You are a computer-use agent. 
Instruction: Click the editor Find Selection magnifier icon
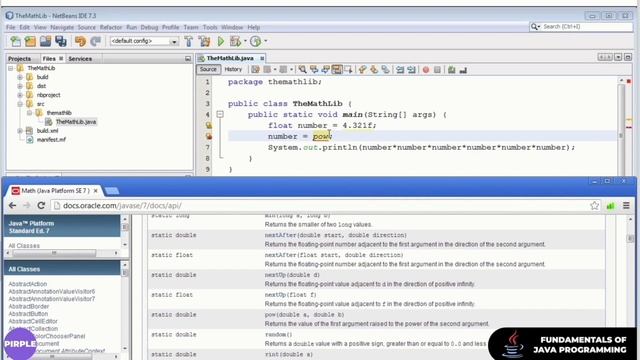[x=302, y=70]
